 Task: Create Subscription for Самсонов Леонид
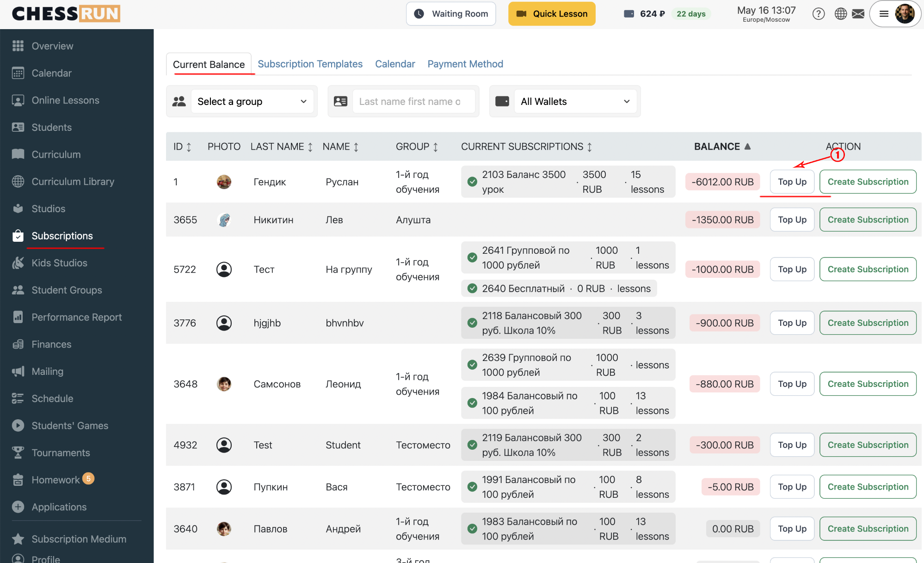[x=868, y=384]
